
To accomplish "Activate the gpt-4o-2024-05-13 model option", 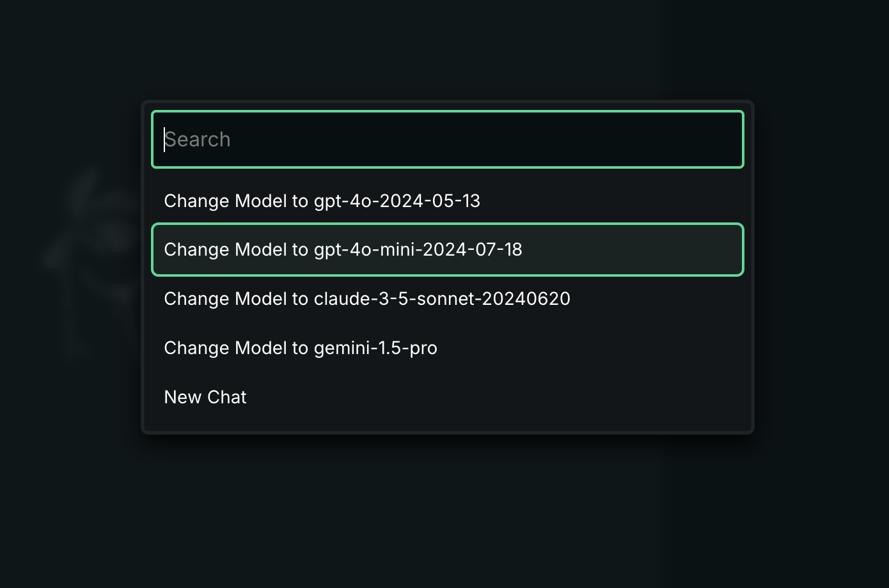I will 322,201.
